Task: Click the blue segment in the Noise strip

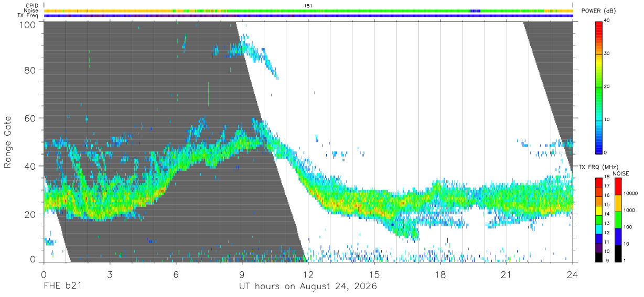Action: coord(475,10)
